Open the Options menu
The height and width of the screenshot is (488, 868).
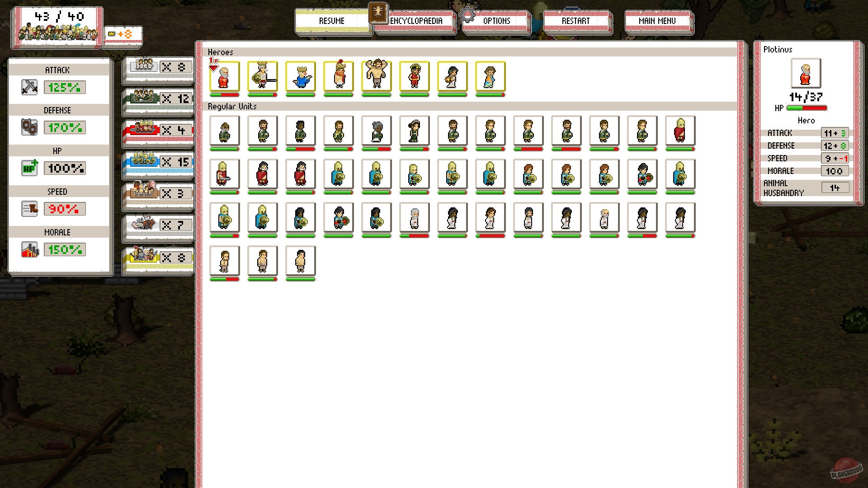(496, 21)
